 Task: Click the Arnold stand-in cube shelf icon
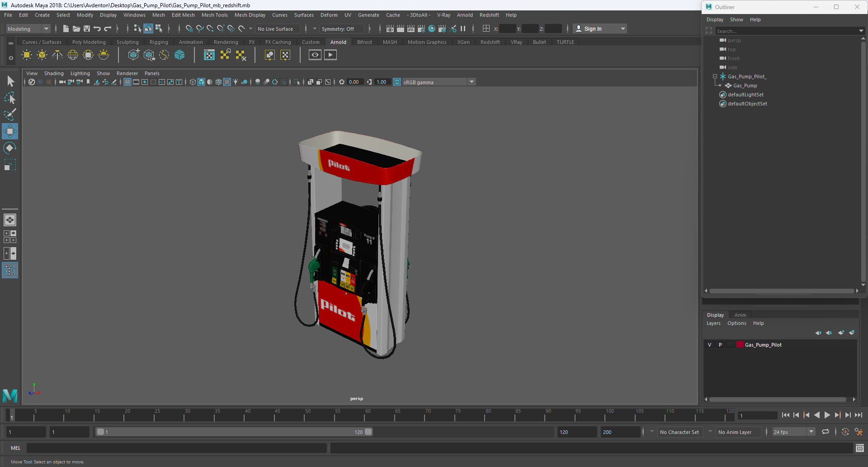tap(133, 55)
